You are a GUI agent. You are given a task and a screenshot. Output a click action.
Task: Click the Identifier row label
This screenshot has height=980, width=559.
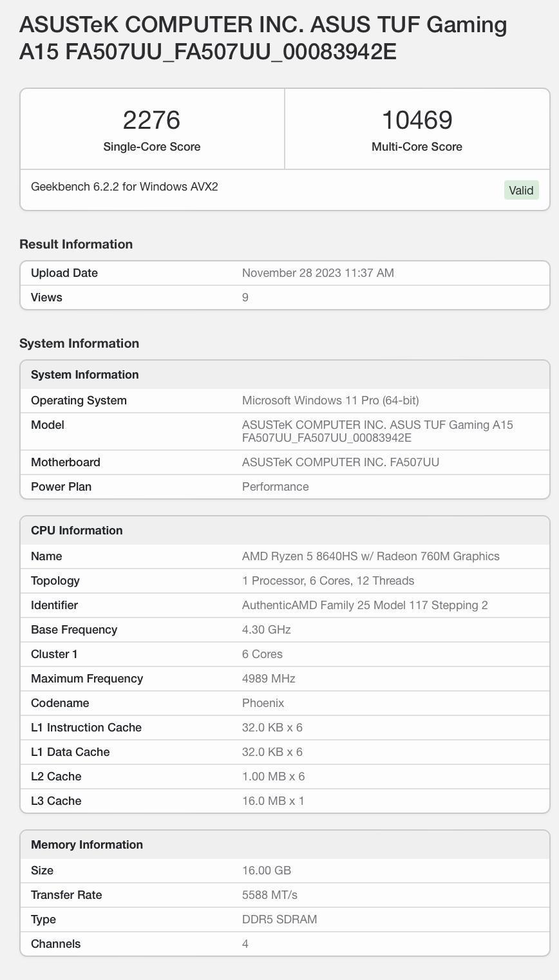coord(54,605)
